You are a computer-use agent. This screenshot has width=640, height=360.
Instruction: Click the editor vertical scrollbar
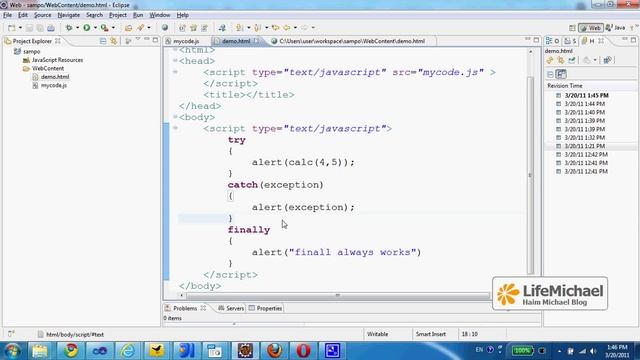(531, 175)
